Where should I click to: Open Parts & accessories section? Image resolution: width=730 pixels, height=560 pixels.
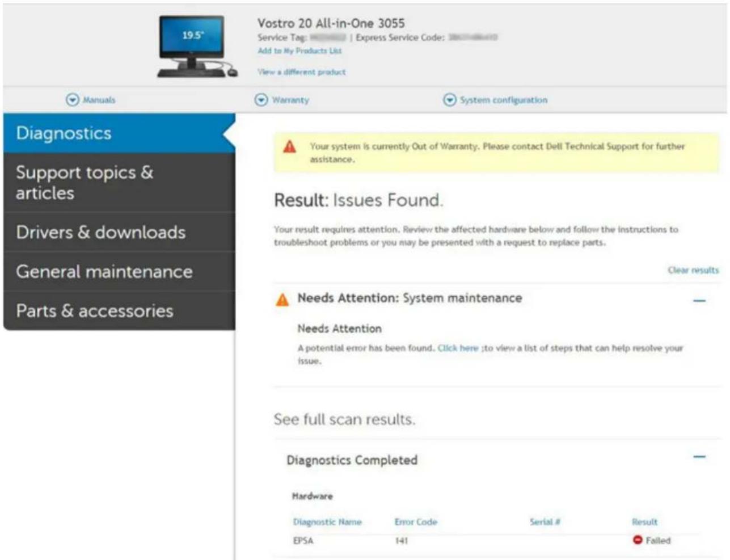(x=119, y=310)
